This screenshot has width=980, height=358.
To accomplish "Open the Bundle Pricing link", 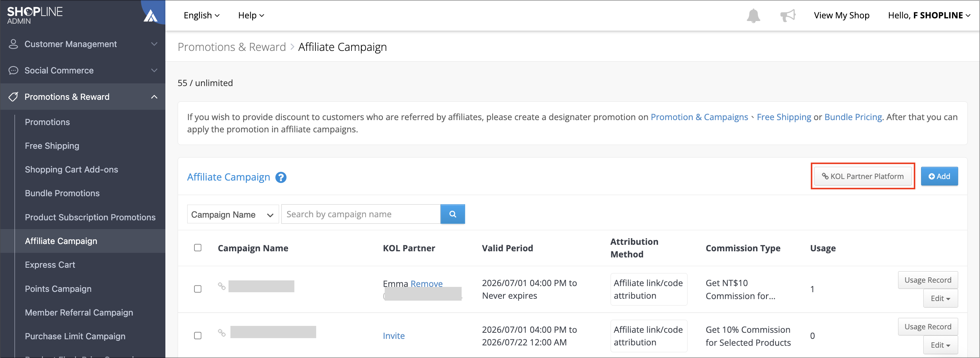I will (x=853, y=117).
